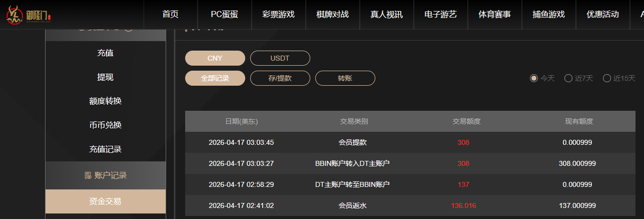The height and width of the screenshot is (219, 644).
Task: Click the red amount 137
Action: (x=463, y=184)
